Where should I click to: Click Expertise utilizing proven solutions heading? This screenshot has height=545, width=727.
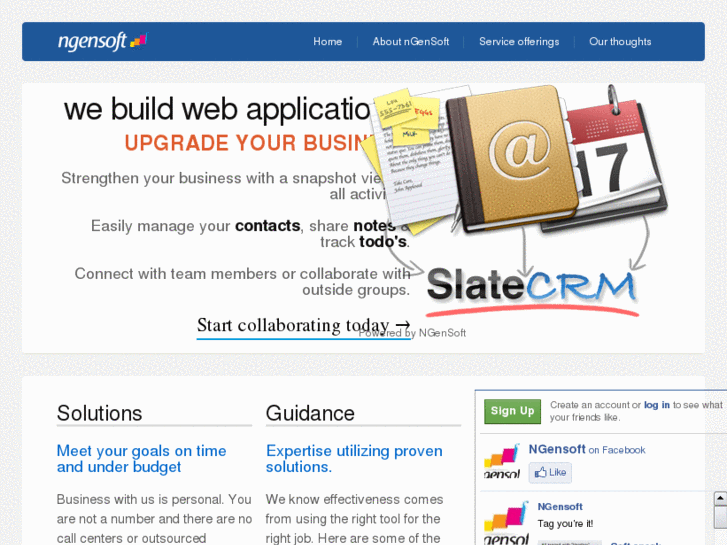click(x=354, y=459)
